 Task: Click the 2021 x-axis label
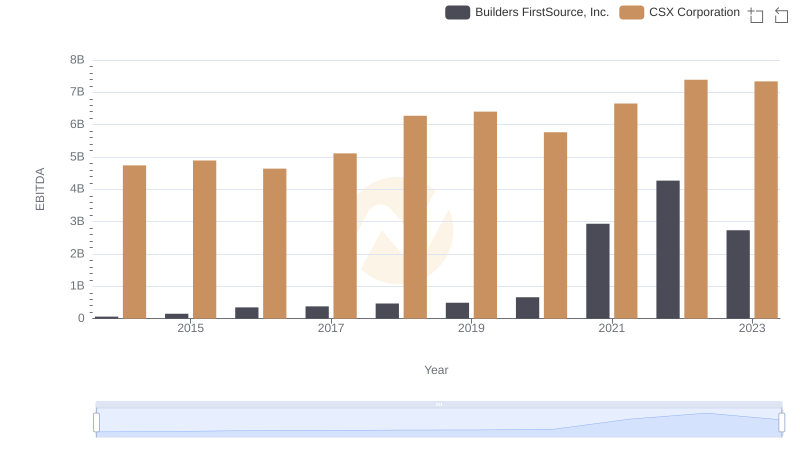pos(611,328)
